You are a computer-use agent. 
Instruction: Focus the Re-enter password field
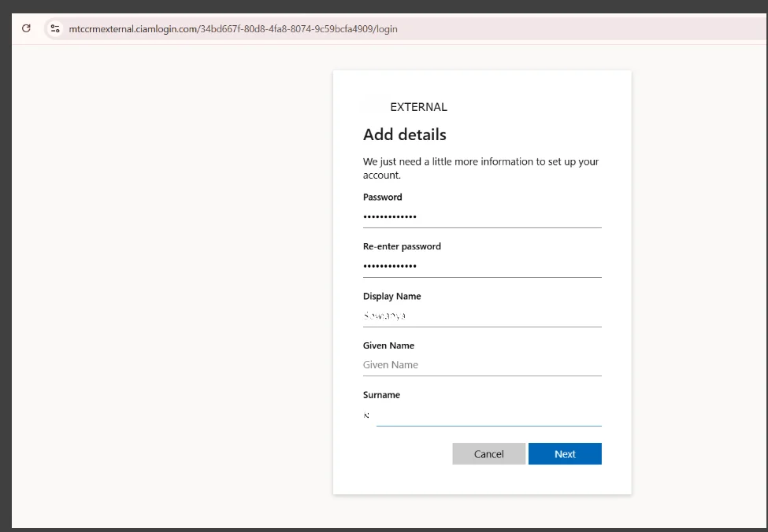pos(482,266)
